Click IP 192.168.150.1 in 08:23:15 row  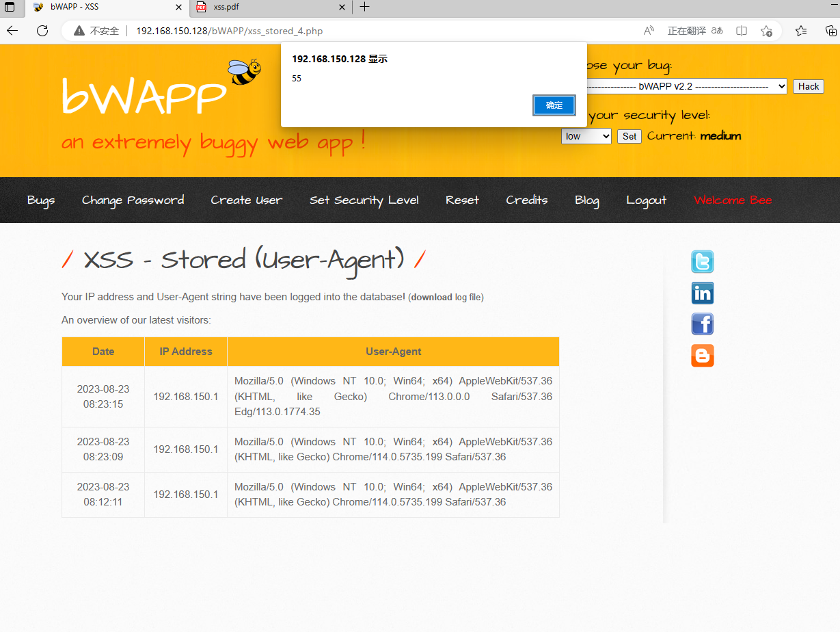(186, 397)
